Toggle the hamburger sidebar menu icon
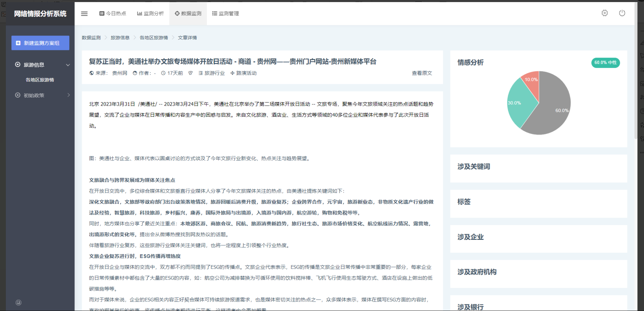This screenshot has height=311, width=644. (84, 13)
